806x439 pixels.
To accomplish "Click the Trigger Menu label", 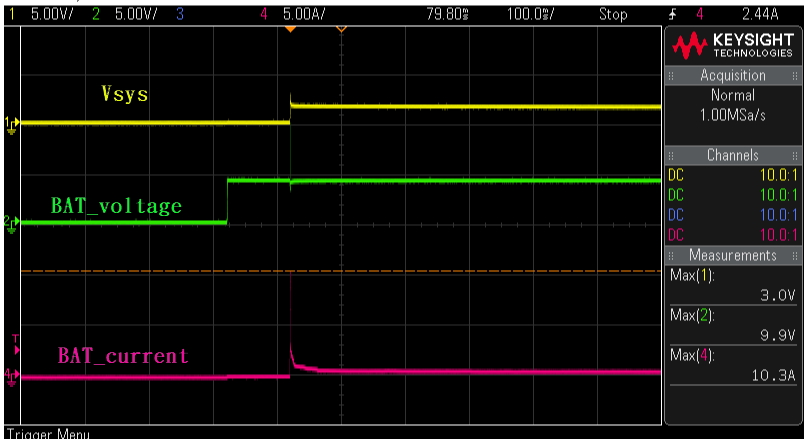I will (48, 434).
